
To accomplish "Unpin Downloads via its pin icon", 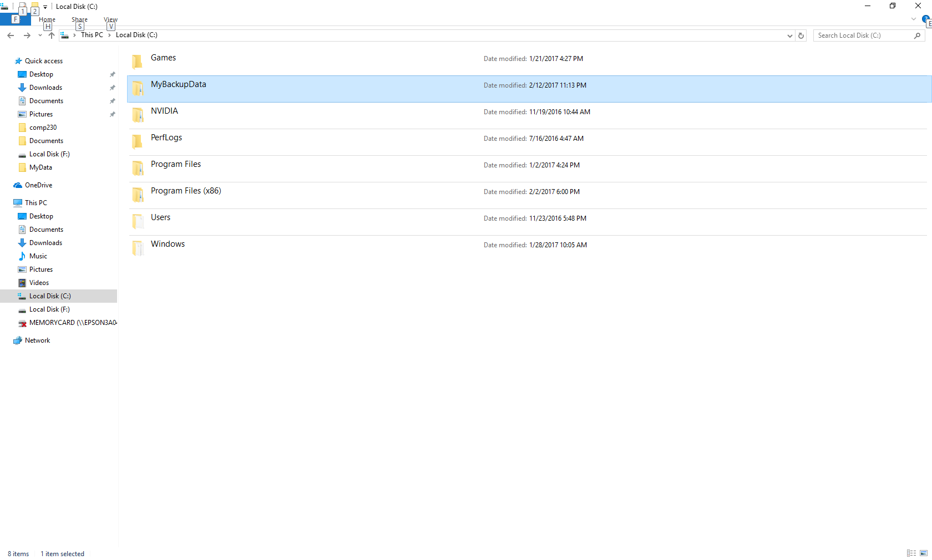I will [113, 88].
